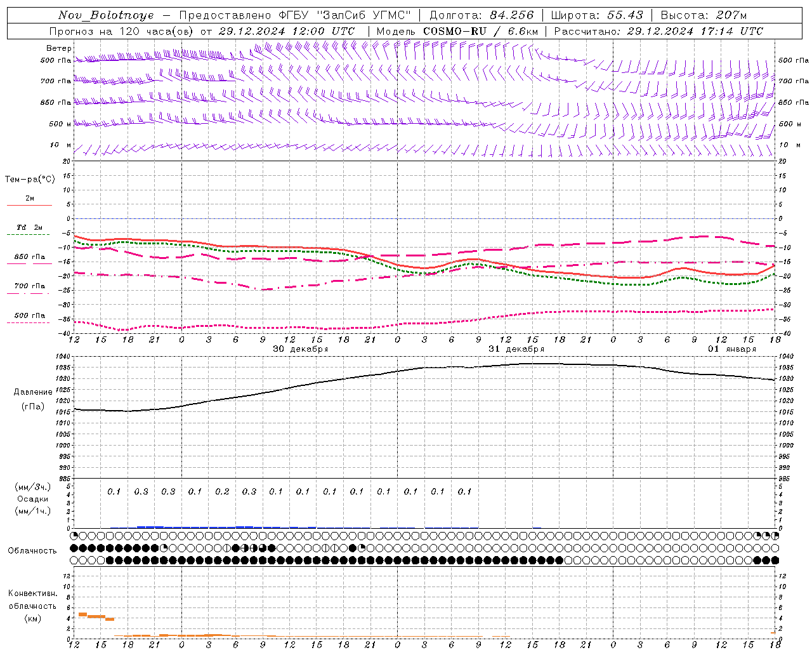
Task: Click the "Рассчитано: 29.12.2024 17:14 UTC" timestamp
Action: [658, 31]
